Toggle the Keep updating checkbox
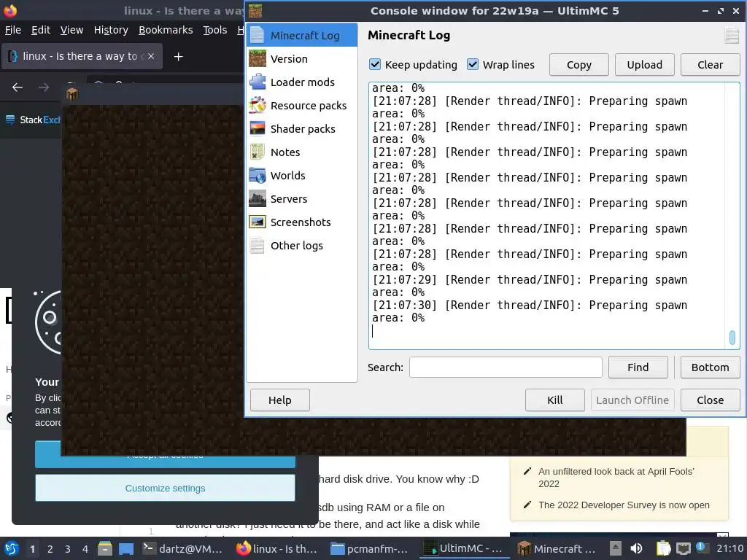The image size is (747, 560). click(375, 64)
